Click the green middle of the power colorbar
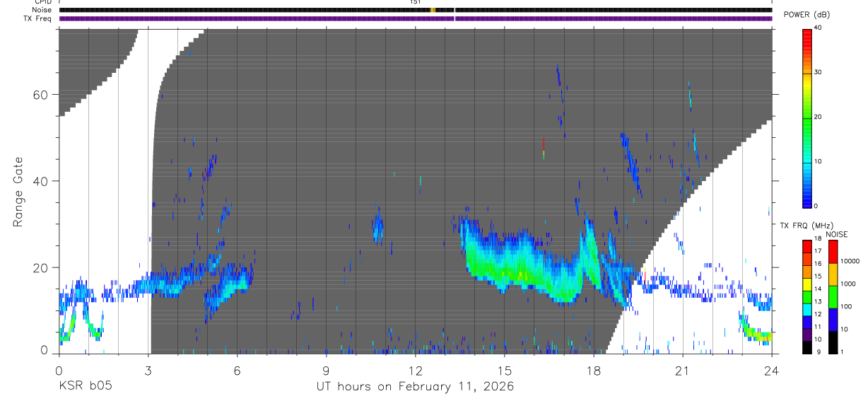This screenshot has height=401, width=868. point(807,117)
